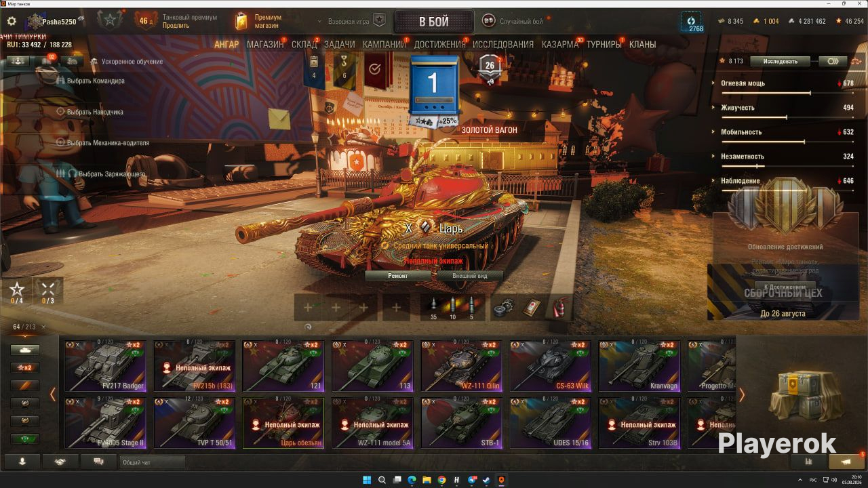
Task: Open the crew skills star icon 0/4
Action: (x=17, y=291)
